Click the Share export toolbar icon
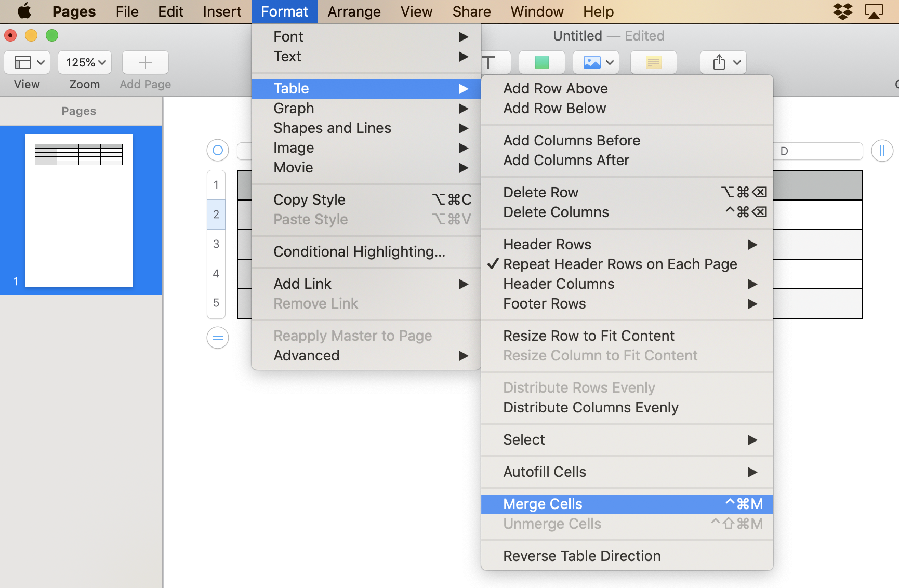Image resolution: width=899 pixels, height=588 pixels. (723, 62)
